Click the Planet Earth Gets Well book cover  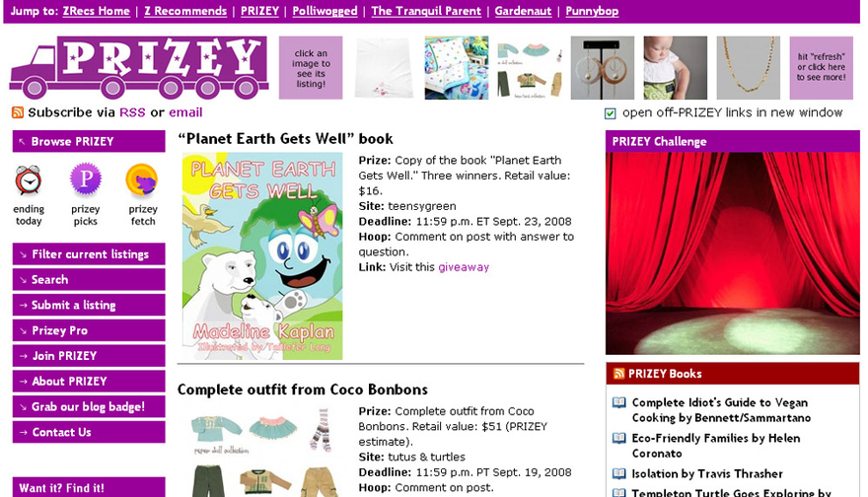262,255
